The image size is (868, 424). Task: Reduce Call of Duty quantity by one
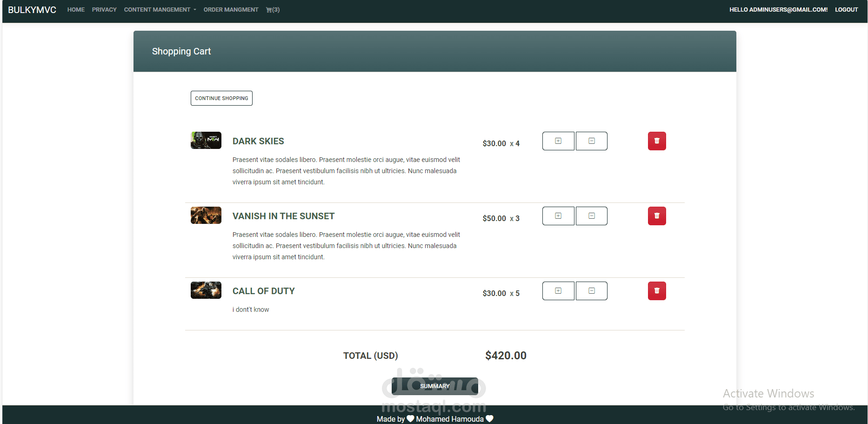point(592,291)
